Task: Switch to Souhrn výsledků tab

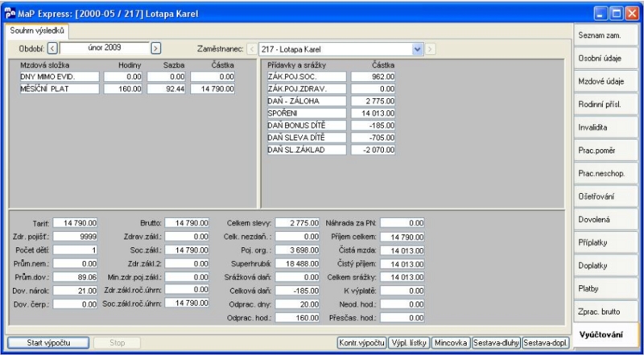Action: point(37,31)
